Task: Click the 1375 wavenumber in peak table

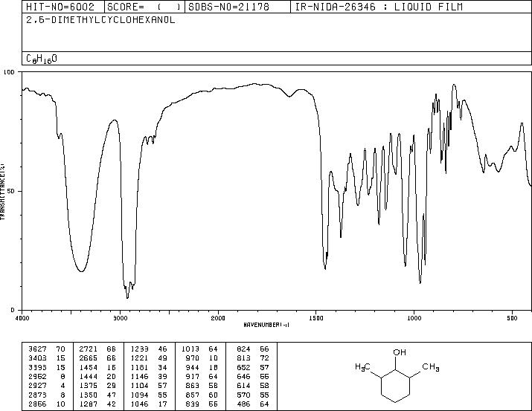Action: pyautogui.click(x=89, y=386)
